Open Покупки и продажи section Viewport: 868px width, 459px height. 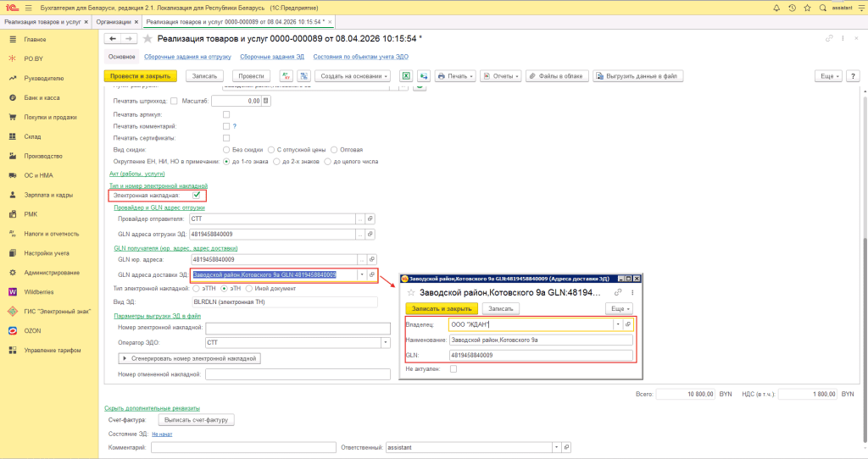pos(50,117)
